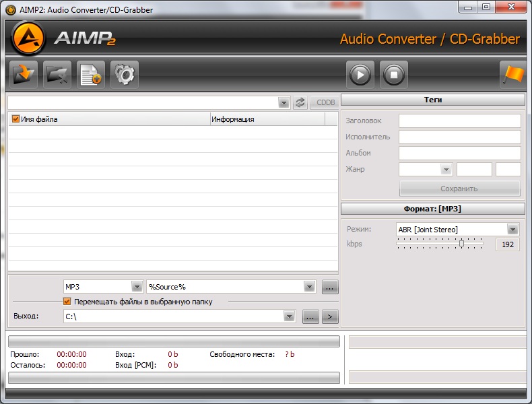Click the AIMP2 orange logo
Image resolution: width=532 pixels, height=404 pixels.
click(28, 38)
